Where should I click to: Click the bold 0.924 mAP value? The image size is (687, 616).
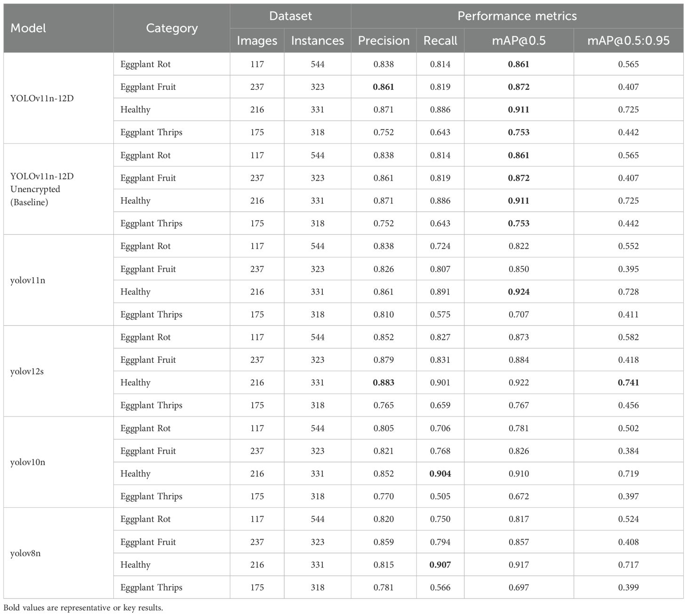tap(519, 292)
